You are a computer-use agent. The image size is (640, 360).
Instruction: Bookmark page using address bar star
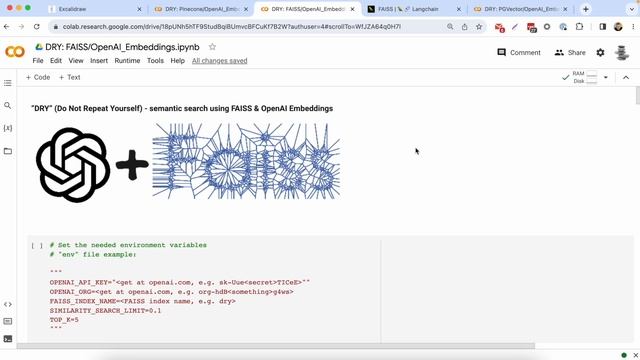point(479,27)
